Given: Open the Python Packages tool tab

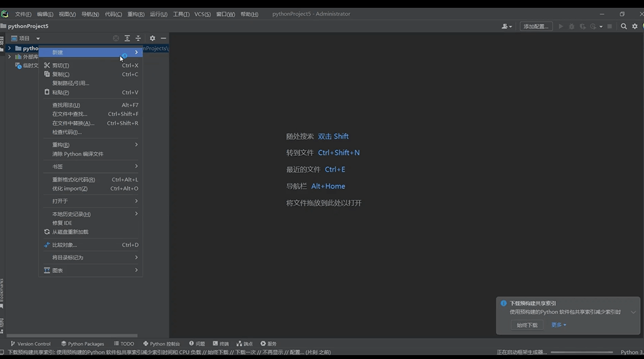Looking at the screenshot, I should [x=83, y=343].
